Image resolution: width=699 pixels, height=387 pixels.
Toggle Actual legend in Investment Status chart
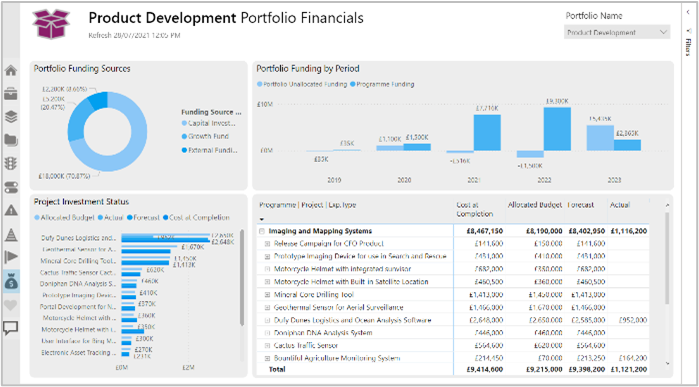pyautogui.click(x=110, y=218)
